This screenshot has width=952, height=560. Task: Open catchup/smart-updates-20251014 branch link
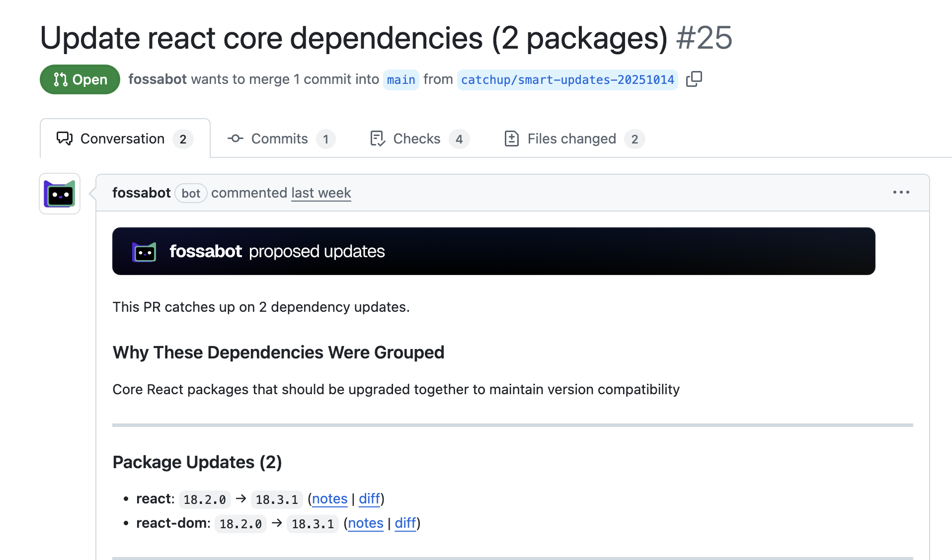click(567, 79)
